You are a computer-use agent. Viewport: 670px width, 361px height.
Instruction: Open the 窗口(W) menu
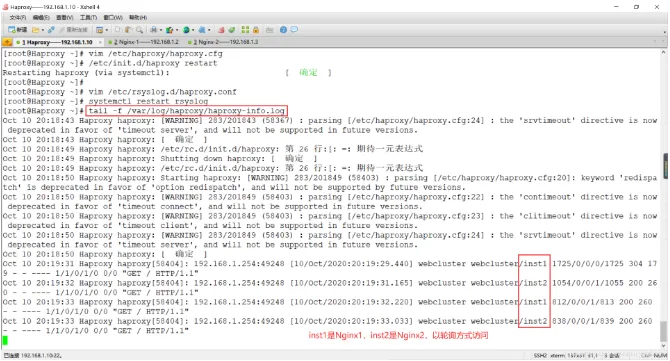tap(113, 18)
